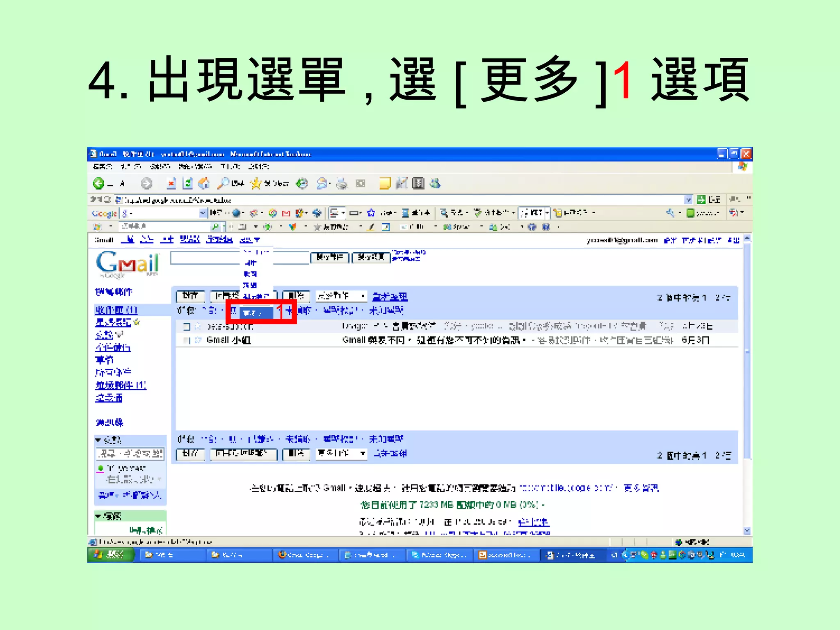Click the Windows Start button
Viewport: 840px width, 630px height.
pos(111,555)
